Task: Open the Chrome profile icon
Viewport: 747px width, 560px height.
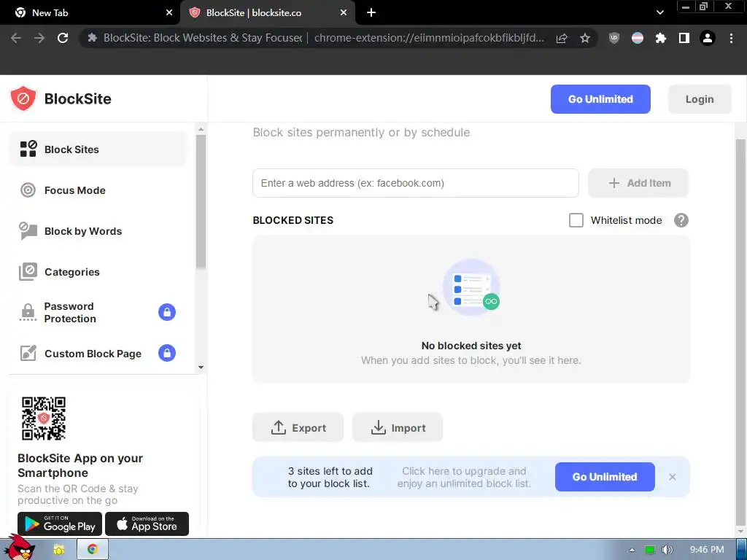Action: [x=708, y=38]
